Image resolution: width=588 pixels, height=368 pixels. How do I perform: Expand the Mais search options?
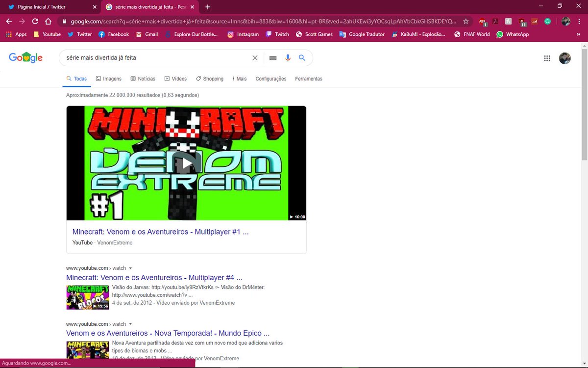click(240, 79)
